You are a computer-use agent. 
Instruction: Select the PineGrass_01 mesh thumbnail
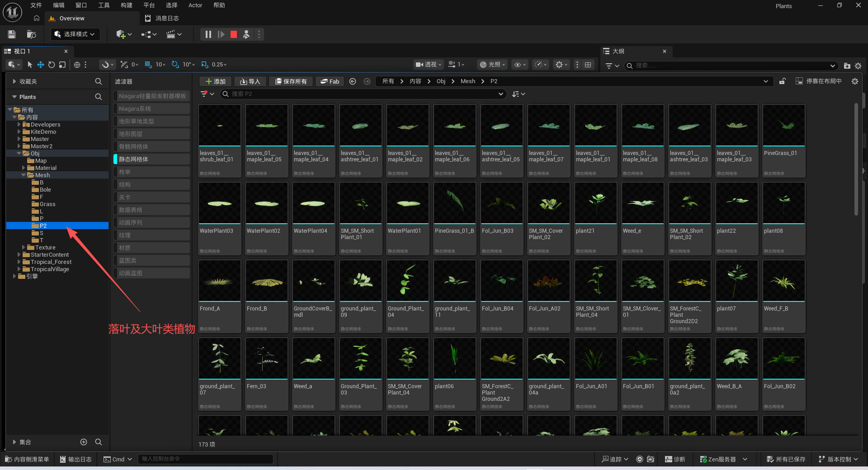(x=783, y=141)
